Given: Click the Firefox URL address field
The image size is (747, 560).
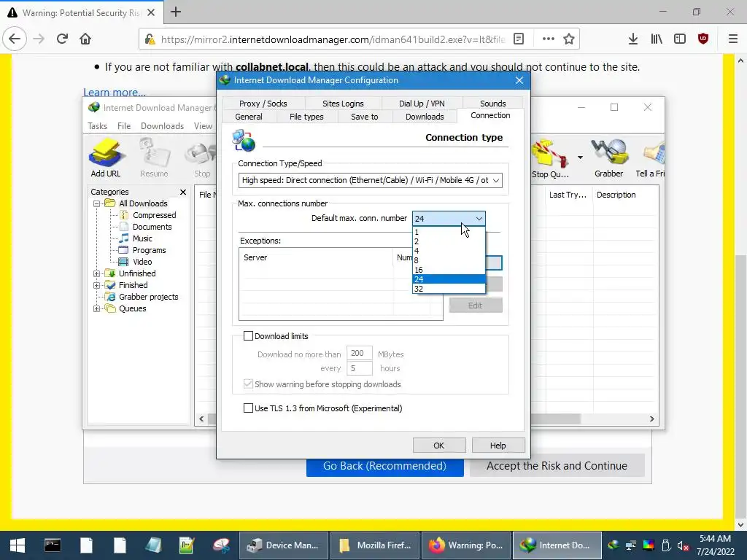Looking at the screenshot, I should click(333, 39).
